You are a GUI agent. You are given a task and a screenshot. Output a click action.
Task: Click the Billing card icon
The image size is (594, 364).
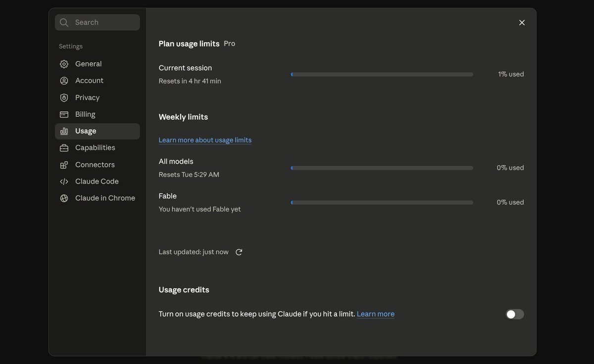[x=64, y=114]
